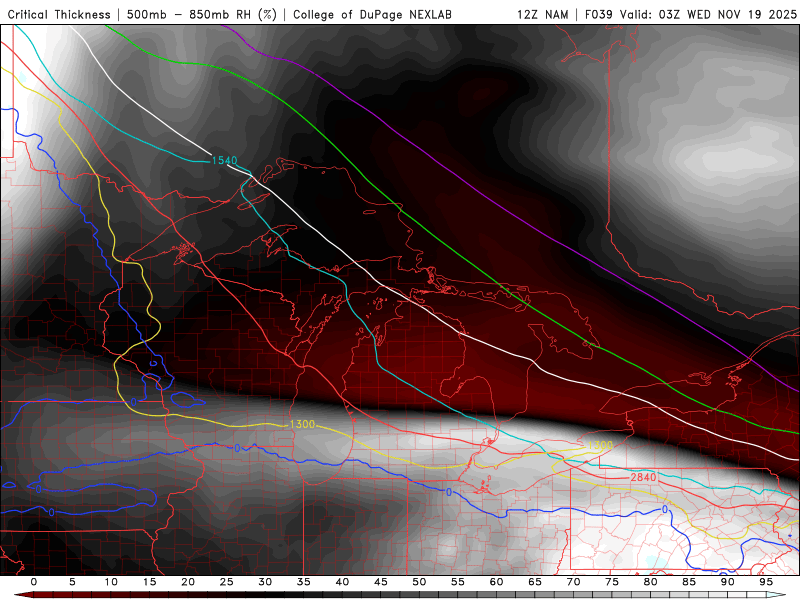Viewport: 800px width, 600px height.
Task: Click the yellow "1300" label near Lake Erie
Action: pyautogui.click(x=599, y=445)
